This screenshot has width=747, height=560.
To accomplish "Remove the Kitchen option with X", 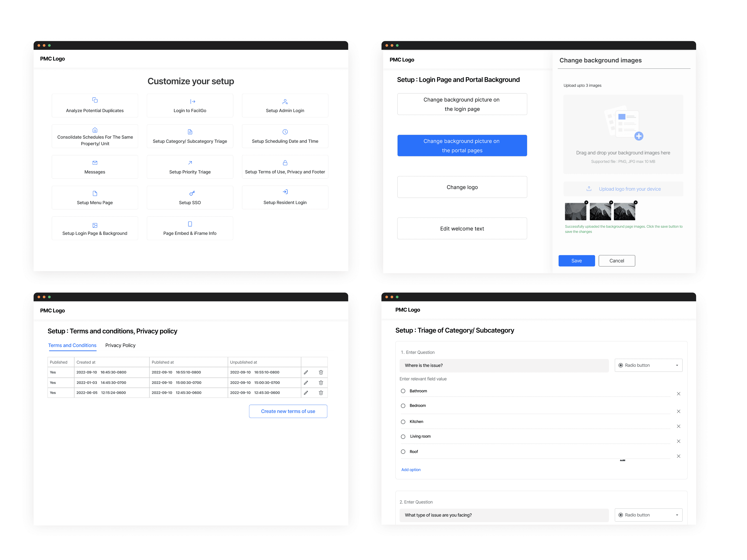I will tap(678, 427).
